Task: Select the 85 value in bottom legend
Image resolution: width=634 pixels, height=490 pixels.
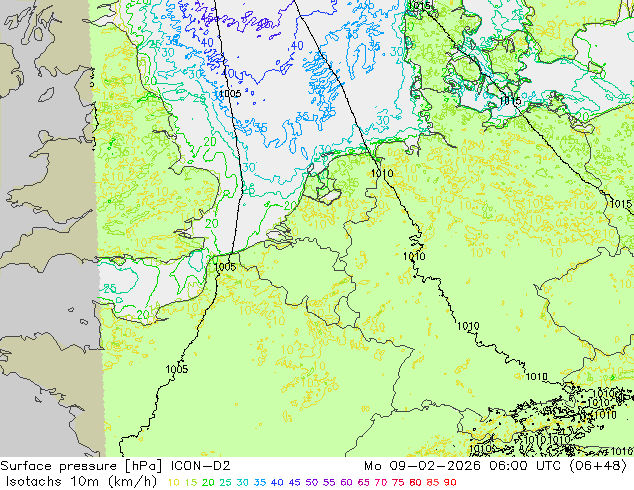Action: click(x=433, y=482)
